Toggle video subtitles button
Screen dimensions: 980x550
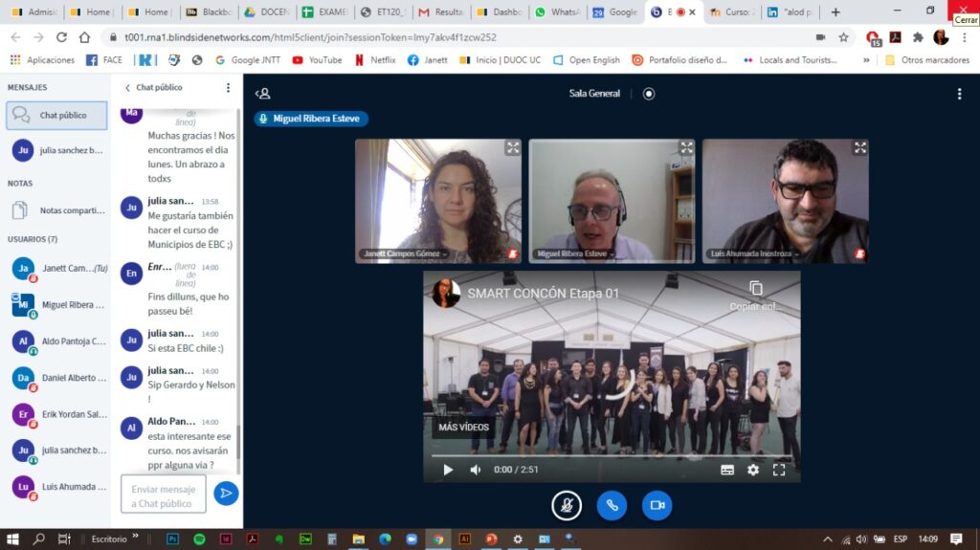(727, 470)
